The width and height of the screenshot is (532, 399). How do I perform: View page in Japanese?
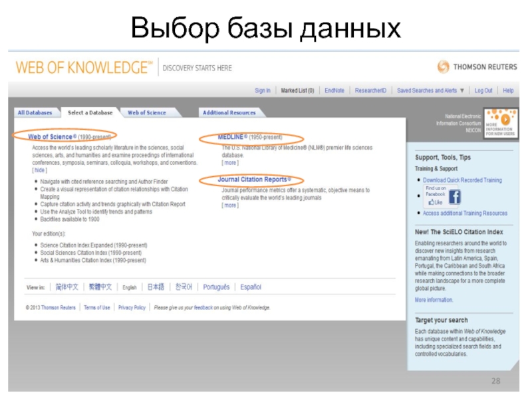click(156, 287)
